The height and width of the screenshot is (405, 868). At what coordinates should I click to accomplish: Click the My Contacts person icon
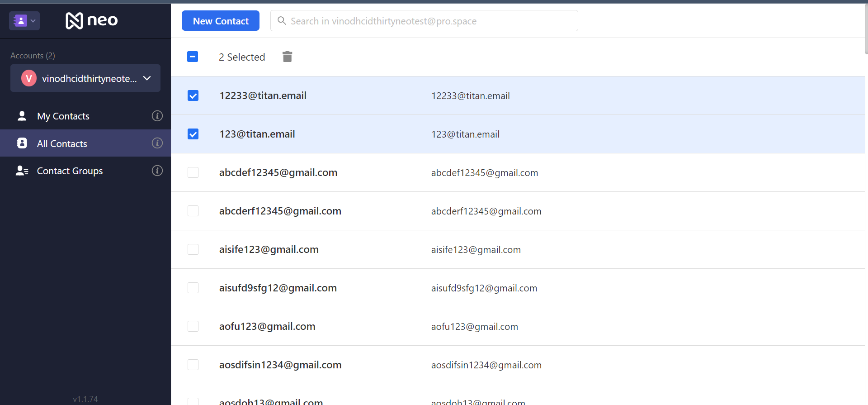[x=22, y=116]
